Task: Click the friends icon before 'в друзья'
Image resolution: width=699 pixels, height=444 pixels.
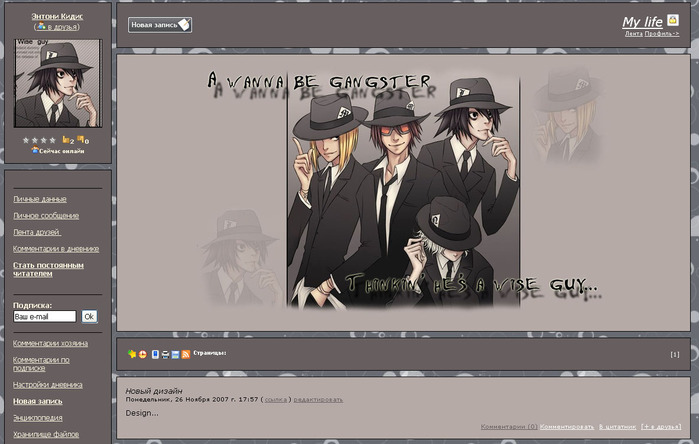Action: pos(41,26)
